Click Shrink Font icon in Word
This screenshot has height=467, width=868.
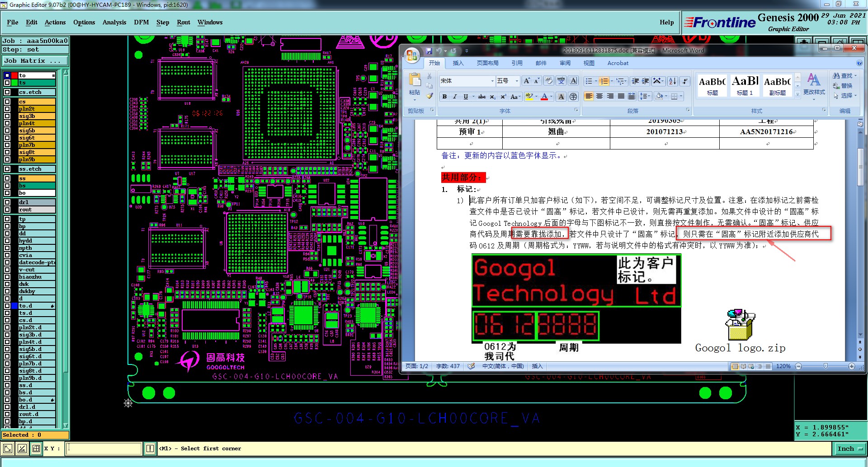[x=537, y=81]
